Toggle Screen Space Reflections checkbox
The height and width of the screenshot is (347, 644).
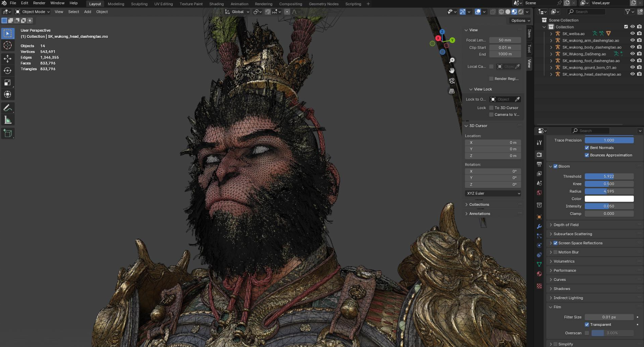point(555,243)
